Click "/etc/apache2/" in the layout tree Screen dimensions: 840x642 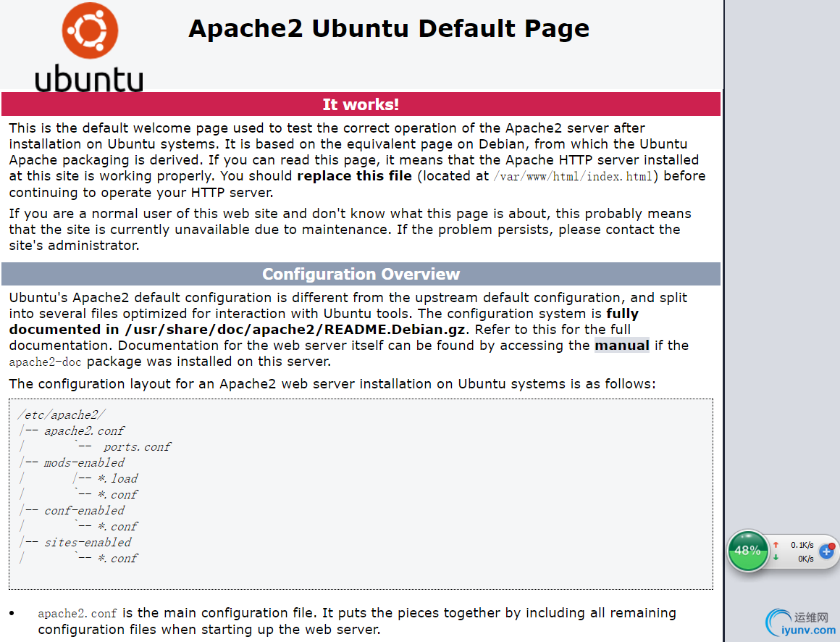point(62,414)
